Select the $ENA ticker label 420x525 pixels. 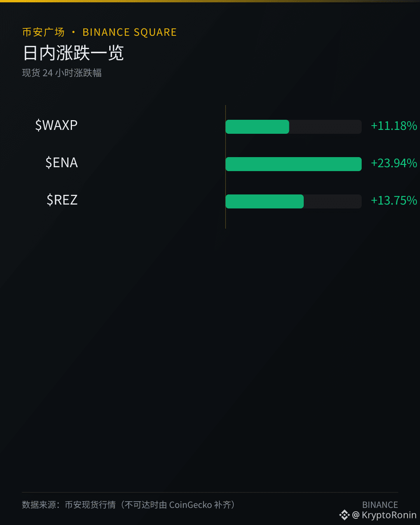tap(61, 163)
